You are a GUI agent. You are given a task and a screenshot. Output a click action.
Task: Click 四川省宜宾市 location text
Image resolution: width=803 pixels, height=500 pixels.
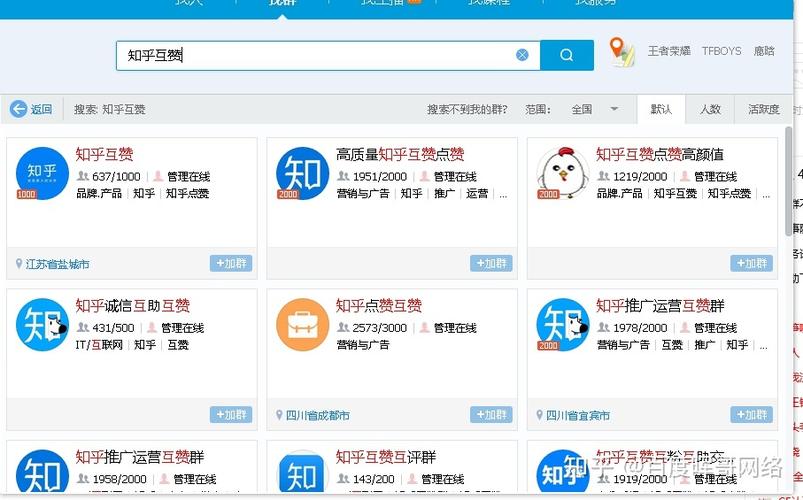pos(578,415)
